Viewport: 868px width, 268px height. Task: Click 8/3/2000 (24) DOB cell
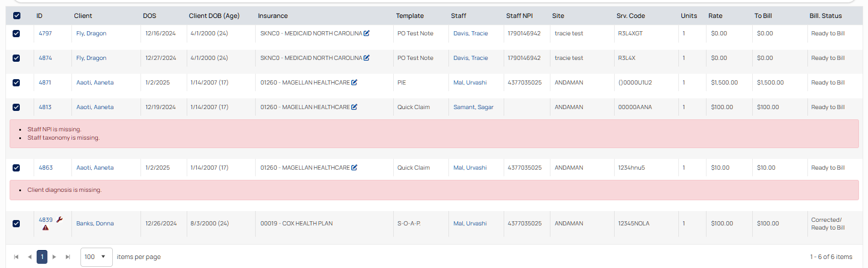[210, 224]
